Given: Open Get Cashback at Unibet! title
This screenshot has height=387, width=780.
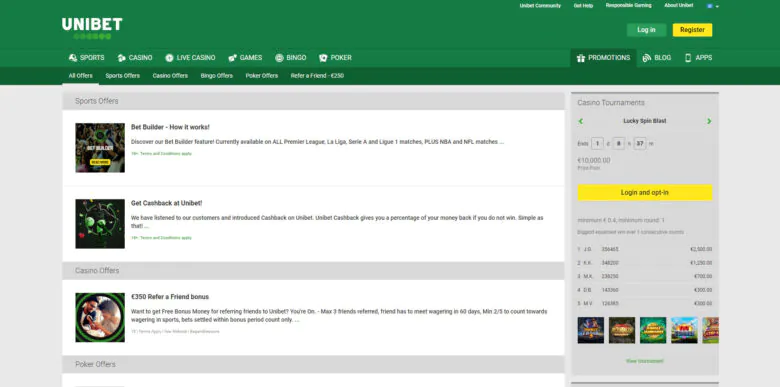Looking at the screenshot, I should click(167, 203).
